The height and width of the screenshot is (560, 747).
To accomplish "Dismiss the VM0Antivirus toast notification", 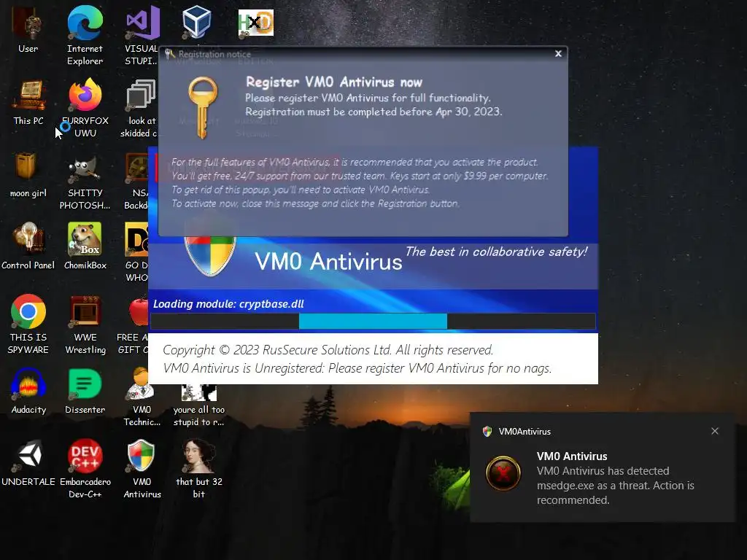I will (x=715, y=431).
